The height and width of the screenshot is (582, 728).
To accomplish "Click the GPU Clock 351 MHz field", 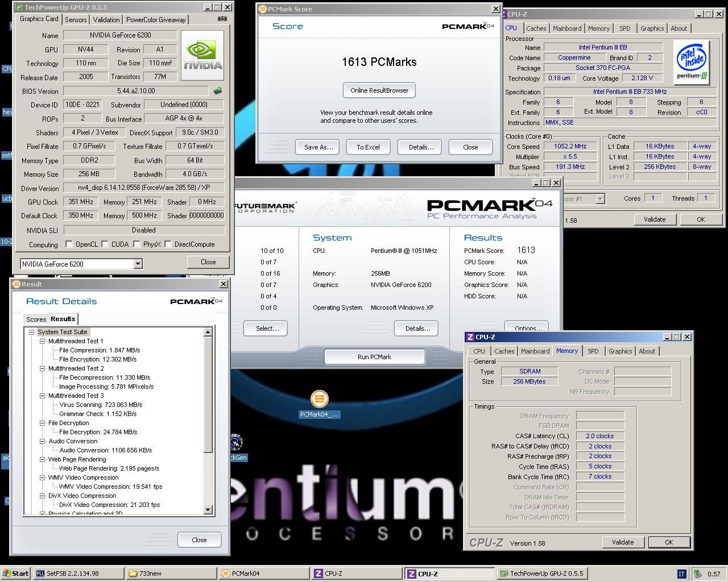I will 81,202.
